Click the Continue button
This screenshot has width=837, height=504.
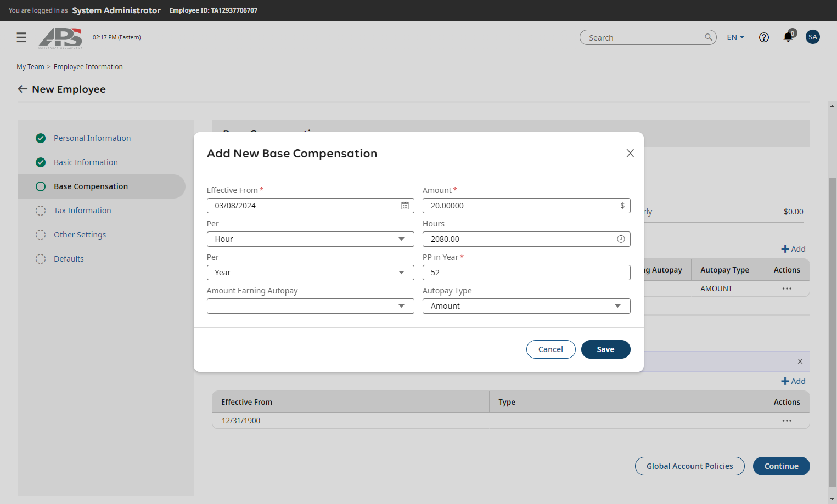(781, 466)
